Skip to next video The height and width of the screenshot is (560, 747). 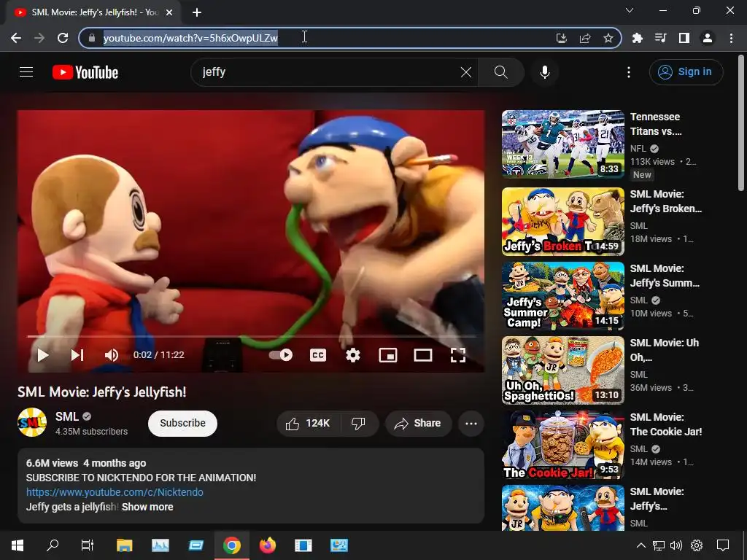[77, 355]
